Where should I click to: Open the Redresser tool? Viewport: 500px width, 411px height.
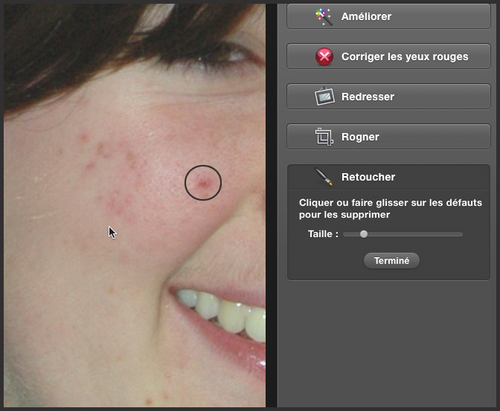388,96
